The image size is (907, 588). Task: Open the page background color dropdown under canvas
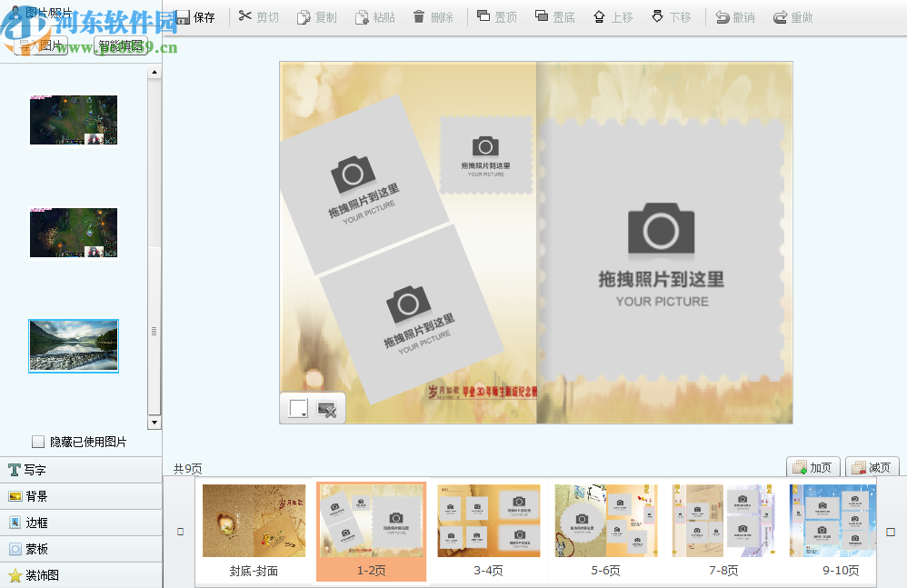[x=298, y=407]
